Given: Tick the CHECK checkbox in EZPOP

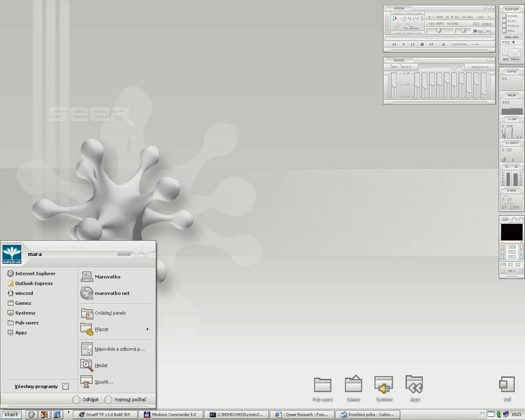Looking at the screenshot, I should 504,26.
